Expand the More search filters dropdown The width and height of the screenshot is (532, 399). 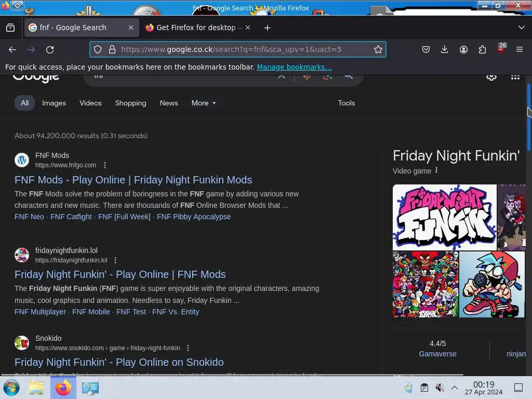(204, 103)
